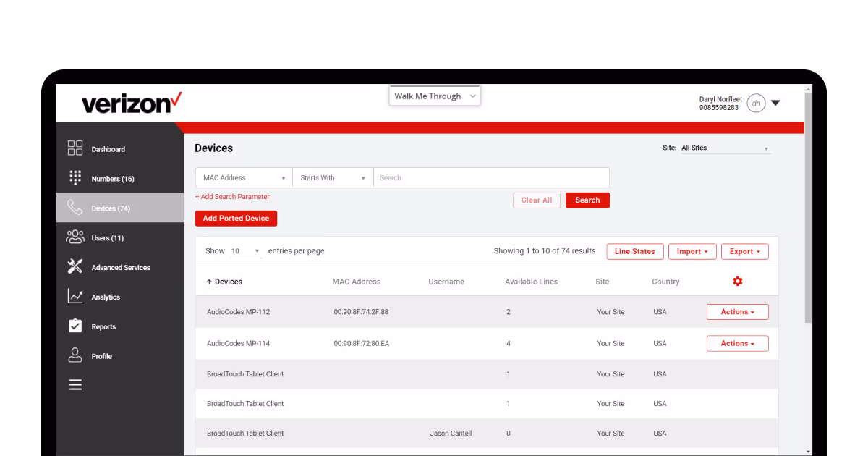The height and width of the screenshot is (456, 868).
Task: Open Actions menu for AudioCodes MP-112
Action: coord(737,312)
